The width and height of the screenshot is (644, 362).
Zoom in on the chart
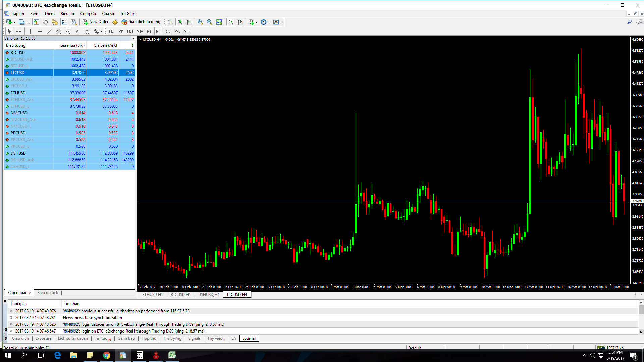point(200,22)
